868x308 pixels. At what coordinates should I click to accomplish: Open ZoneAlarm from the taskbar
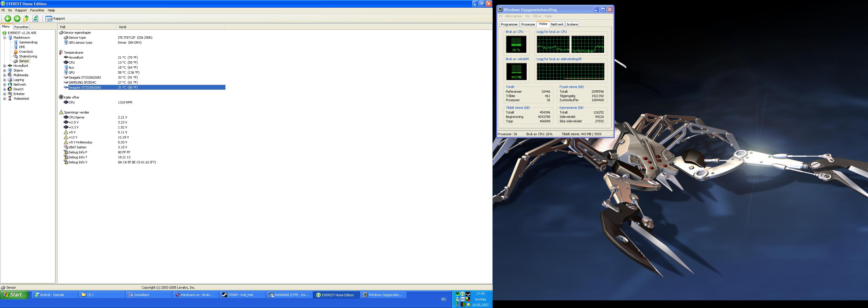[x=149, y=295]
